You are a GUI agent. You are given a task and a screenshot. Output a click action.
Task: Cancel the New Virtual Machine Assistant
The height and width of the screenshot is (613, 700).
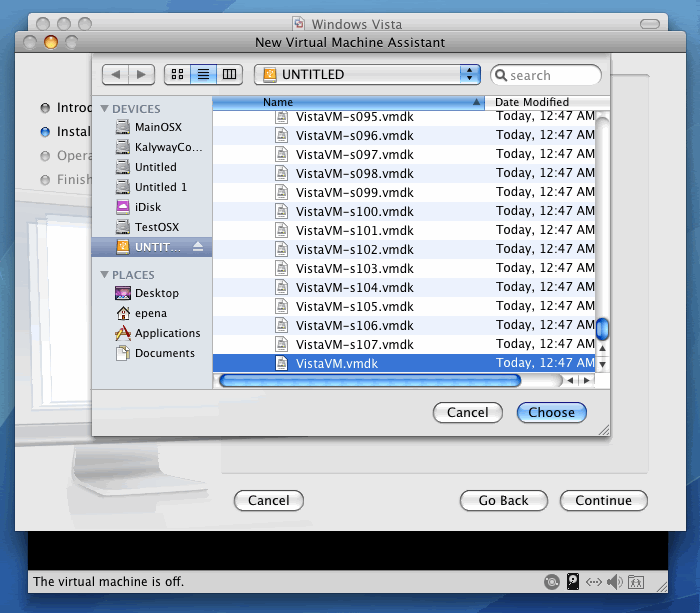(269, 500)
